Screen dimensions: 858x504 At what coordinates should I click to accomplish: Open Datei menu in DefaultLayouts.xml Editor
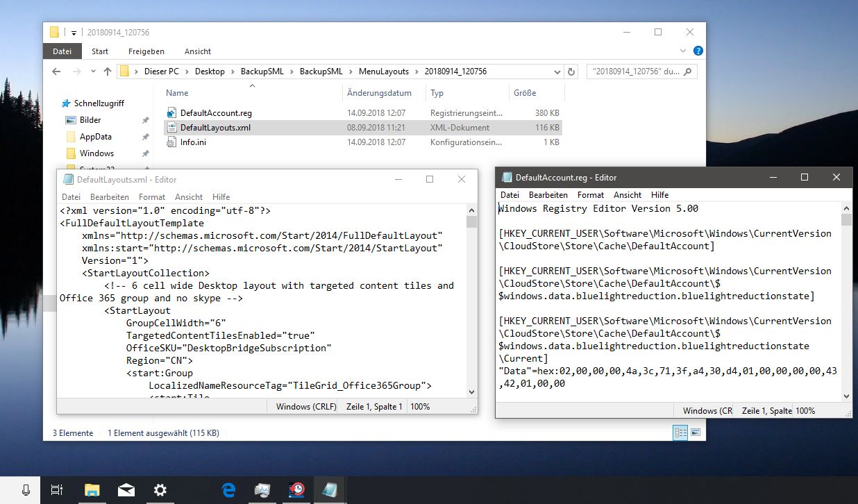point(71,197)
